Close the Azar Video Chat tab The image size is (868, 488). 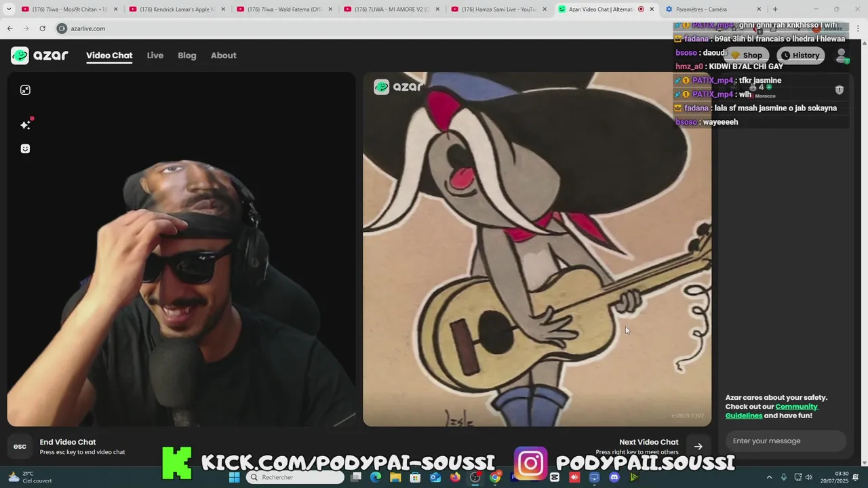coord(652,9)
